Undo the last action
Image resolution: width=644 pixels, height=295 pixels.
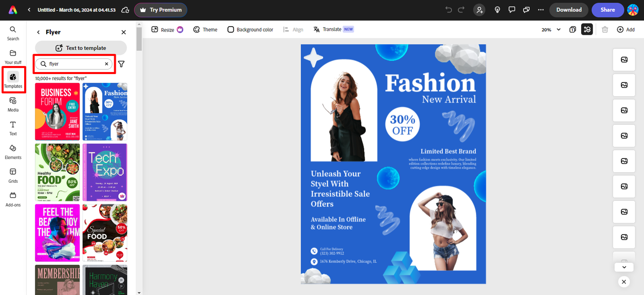[449, 10]
